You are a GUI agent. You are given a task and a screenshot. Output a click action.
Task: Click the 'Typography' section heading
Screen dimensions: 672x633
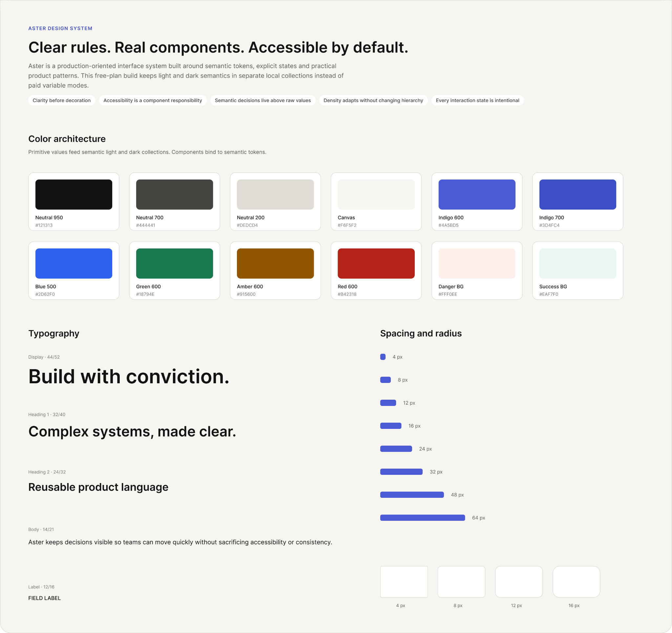(54, 333)
